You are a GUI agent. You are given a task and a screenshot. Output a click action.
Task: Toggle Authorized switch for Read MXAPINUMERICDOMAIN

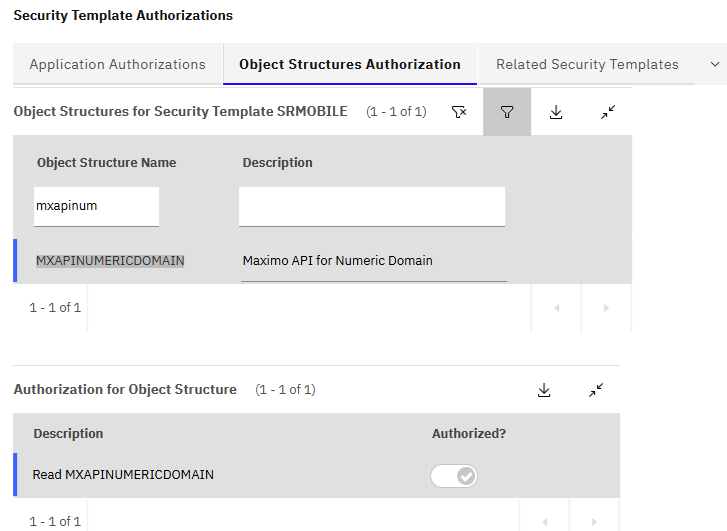(x=454, y=476)
